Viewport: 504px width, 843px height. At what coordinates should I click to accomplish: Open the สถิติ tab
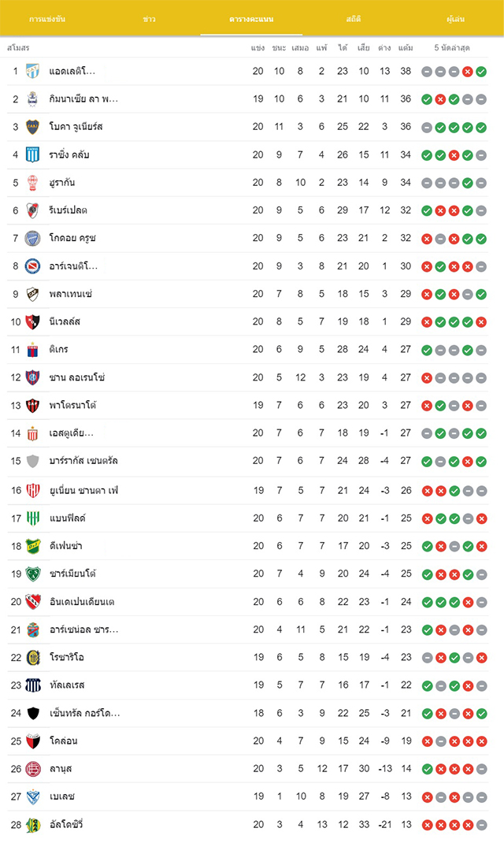tap(354, 20)
